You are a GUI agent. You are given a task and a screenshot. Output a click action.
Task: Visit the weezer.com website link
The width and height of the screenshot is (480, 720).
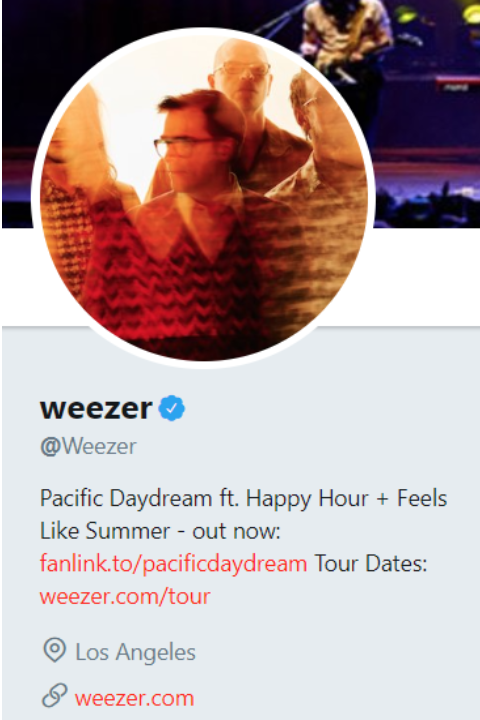134,698
